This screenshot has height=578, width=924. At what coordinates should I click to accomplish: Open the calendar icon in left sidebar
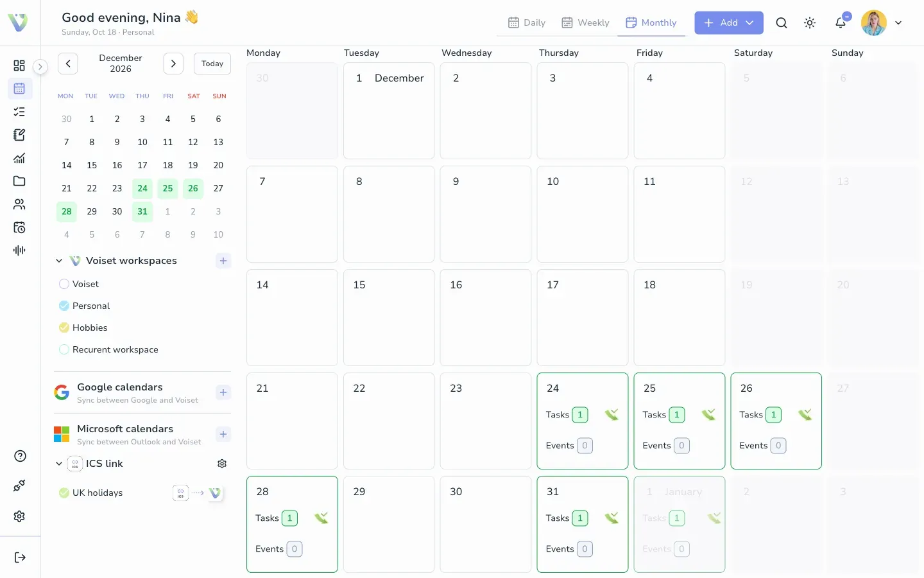coord(19,89)
